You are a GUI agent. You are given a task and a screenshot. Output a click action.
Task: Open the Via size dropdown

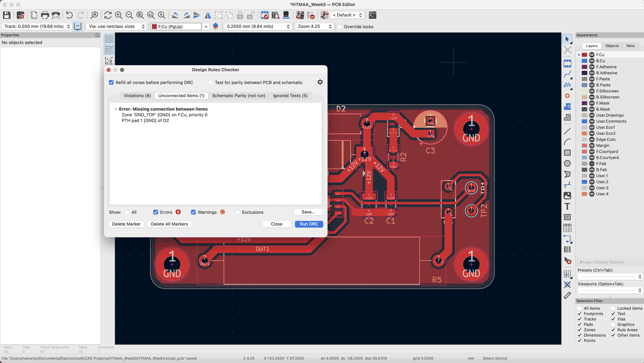click(117, 27)
